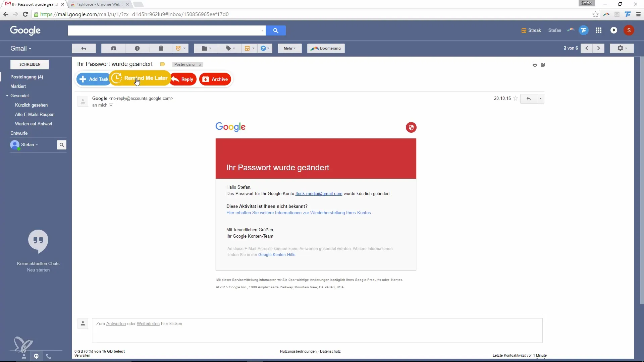Open Posteingang (4) folder
644x362 pixels.
tap(27, 77)
